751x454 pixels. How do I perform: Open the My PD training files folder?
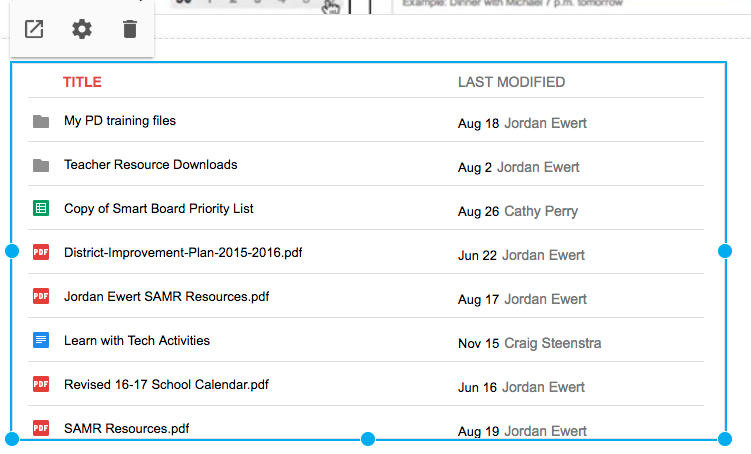pyautogui.click(x=120, y=121)
